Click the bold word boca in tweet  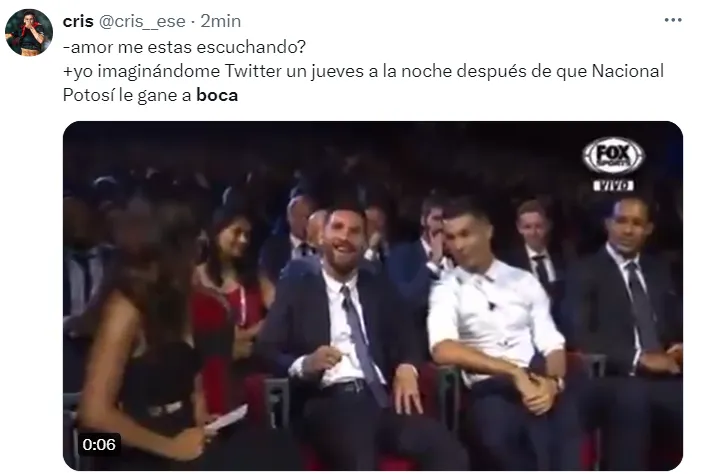pyautogui.click(x=217, y=95)
